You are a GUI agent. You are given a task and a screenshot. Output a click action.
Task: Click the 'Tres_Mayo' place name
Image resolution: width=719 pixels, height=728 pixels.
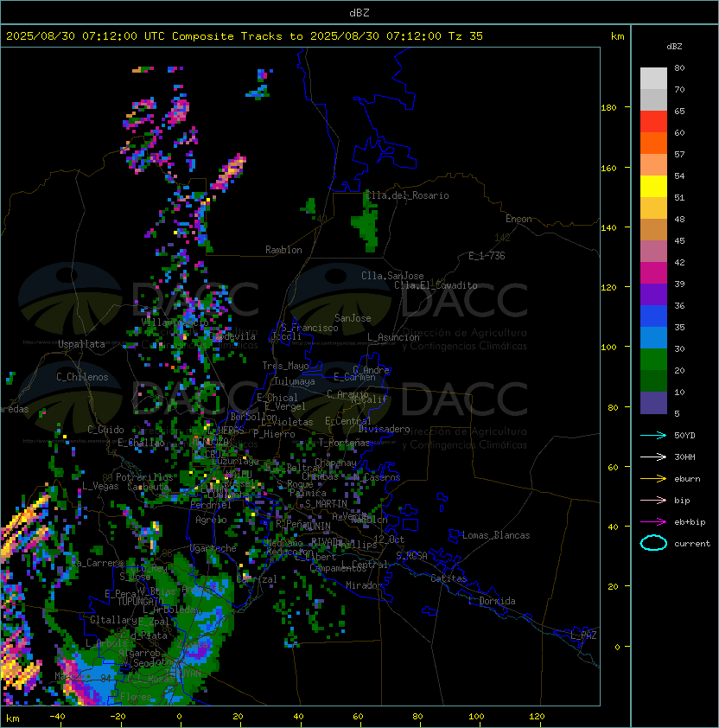(x=285, y=366)
